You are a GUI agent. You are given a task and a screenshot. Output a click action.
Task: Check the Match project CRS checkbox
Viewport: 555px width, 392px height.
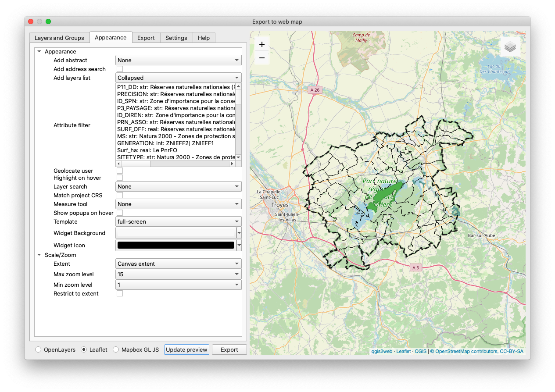click(120, 195)
